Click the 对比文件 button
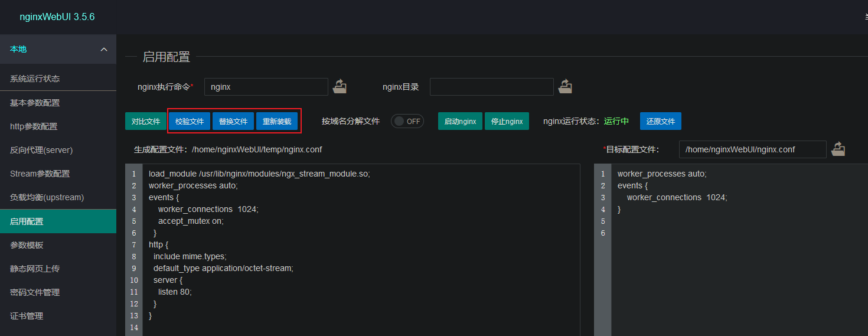 click(146, 121)
